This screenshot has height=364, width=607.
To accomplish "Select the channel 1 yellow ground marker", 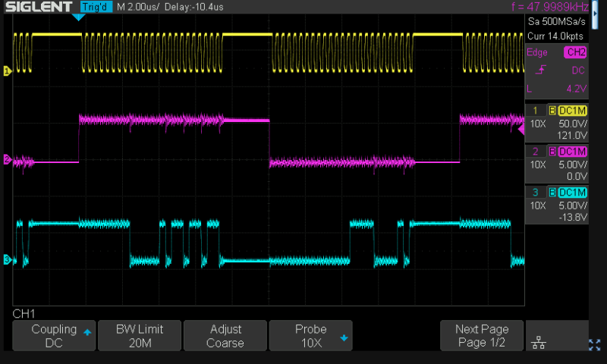I will tap(7, 71).
